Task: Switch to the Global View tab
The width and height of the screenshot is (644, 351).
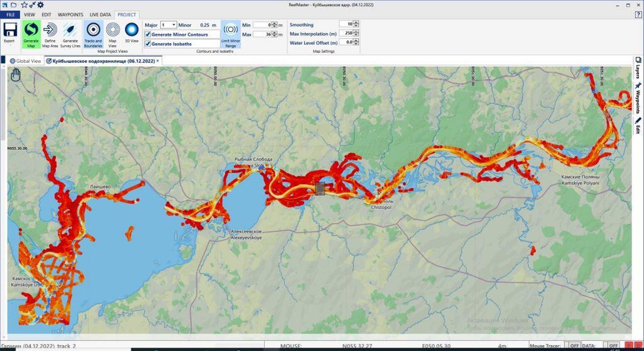Action: (25, 61)
